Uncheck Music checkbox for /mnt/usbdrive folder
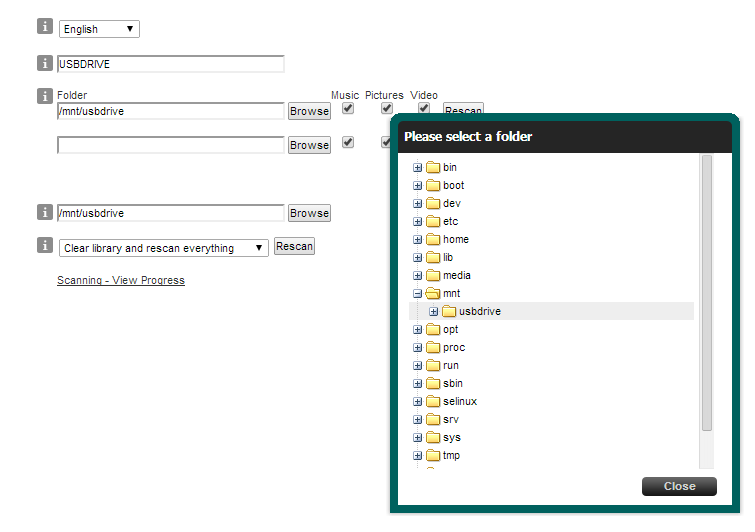This screenshot has width=755, height=532. (348, 108)
